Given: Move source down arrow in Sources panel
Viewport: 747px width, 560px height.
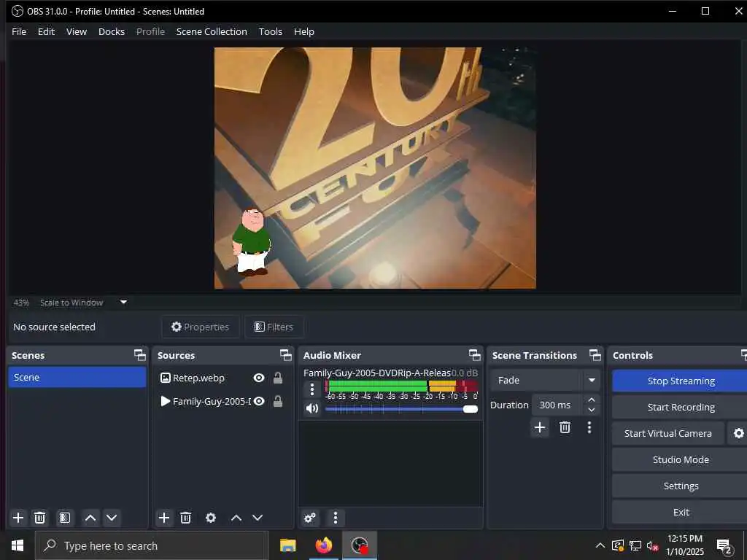Looking at the screenshot, I should click(258, 518).
